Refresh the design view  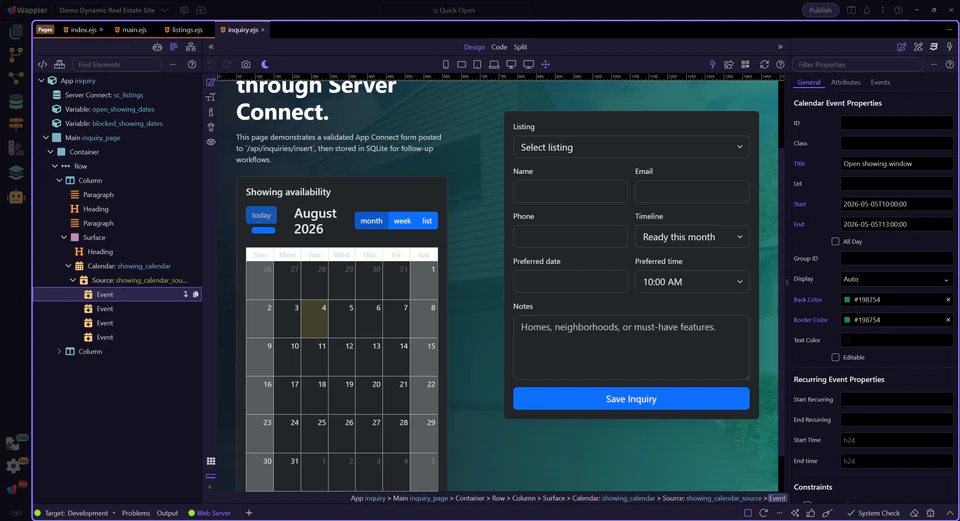point(764,64)
